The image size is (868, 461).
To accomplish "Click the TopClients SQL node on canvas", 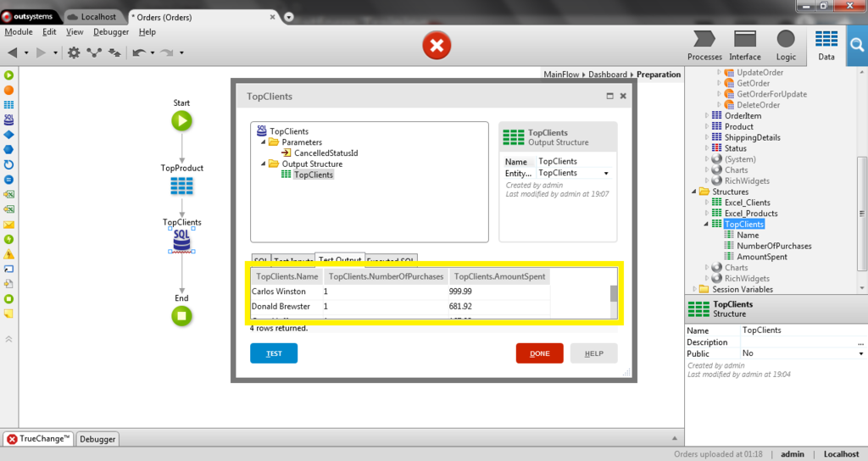I will point(181,241).
